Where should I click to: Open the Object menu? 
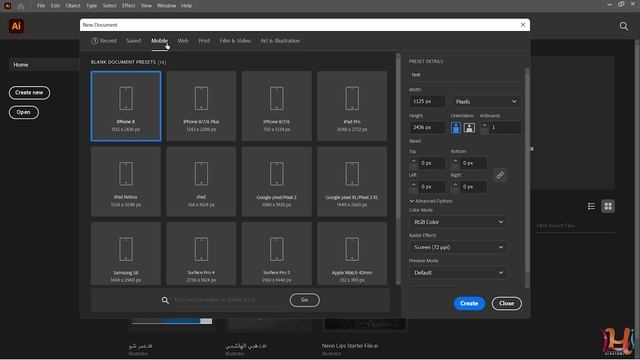pyautogui.click(x=73, y=6)
